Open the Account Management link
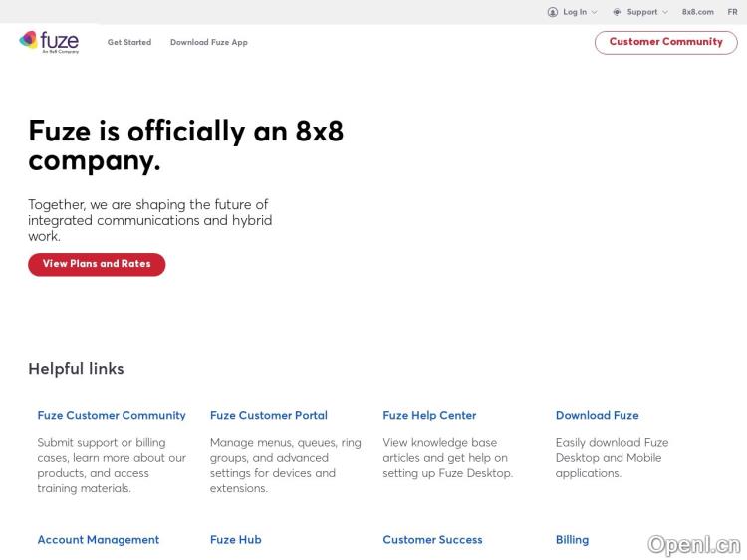The height and width of the screenshot is (560, 747). point(98,539)
